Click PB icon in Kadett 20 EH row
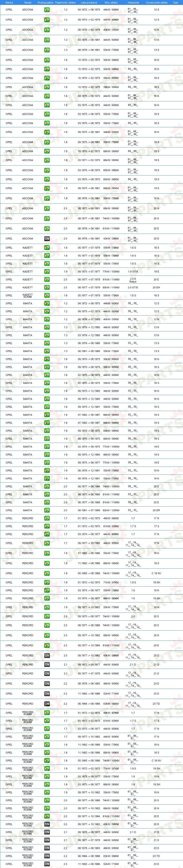Screen dimensions: 183x868 click(x=47, y=287)
